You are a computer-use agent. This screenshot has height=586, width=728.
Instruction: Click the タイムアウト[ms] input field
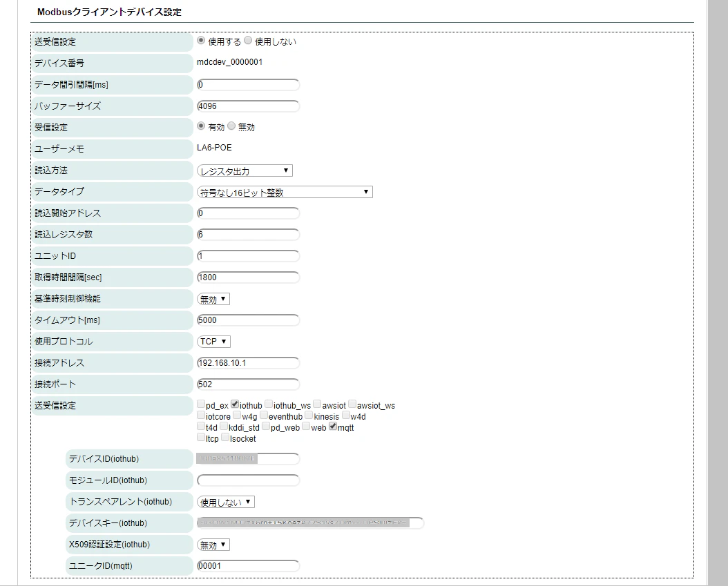tap(249, 320)
